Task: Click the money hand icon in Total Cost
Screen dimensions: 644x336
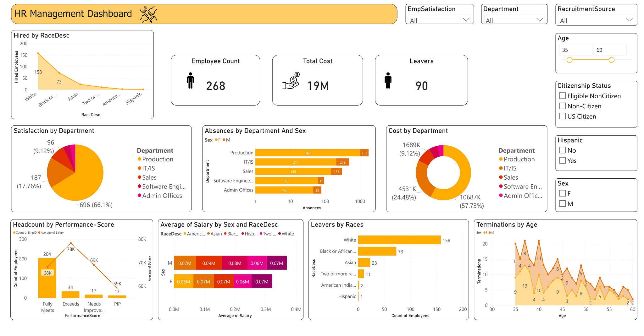Action: pyautogui.click(x=291, y=81)
